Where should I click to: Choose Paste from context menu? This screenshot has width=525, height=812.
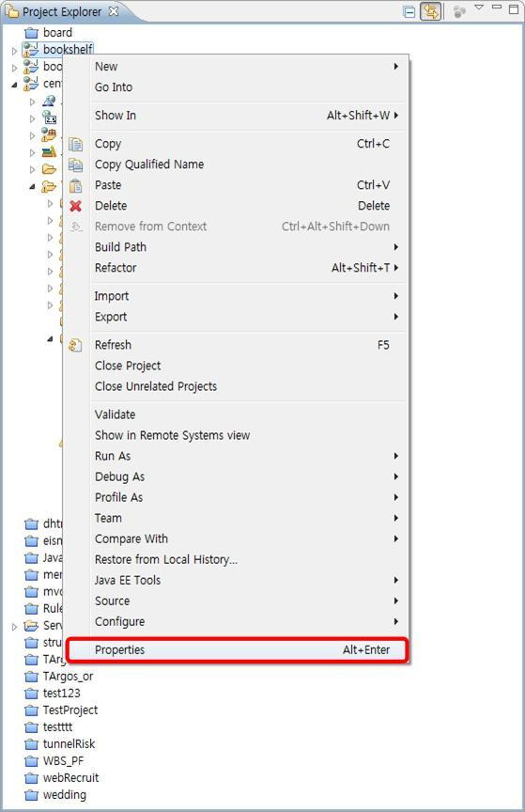coord(236,185)
